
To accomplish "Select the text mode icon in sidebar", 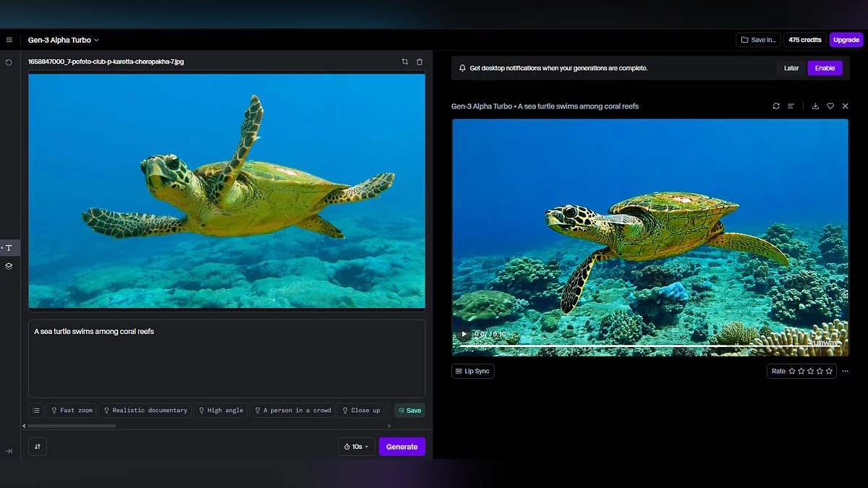I will coord(9,248).
